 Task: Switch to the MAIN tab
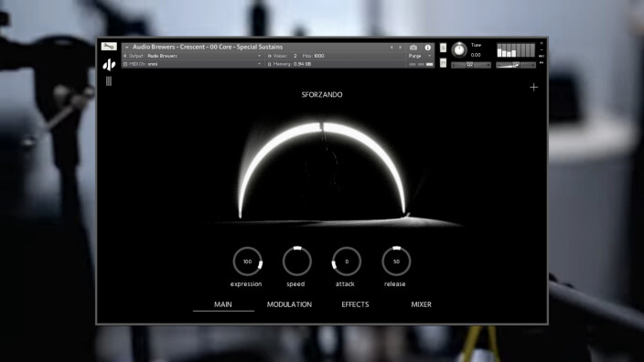tap(223, 304)
